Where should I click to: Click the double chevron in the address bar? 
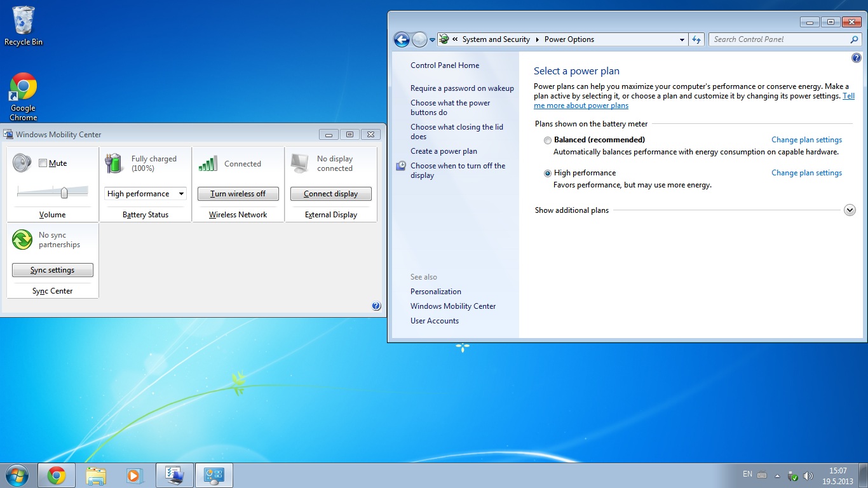click(455, 39)
